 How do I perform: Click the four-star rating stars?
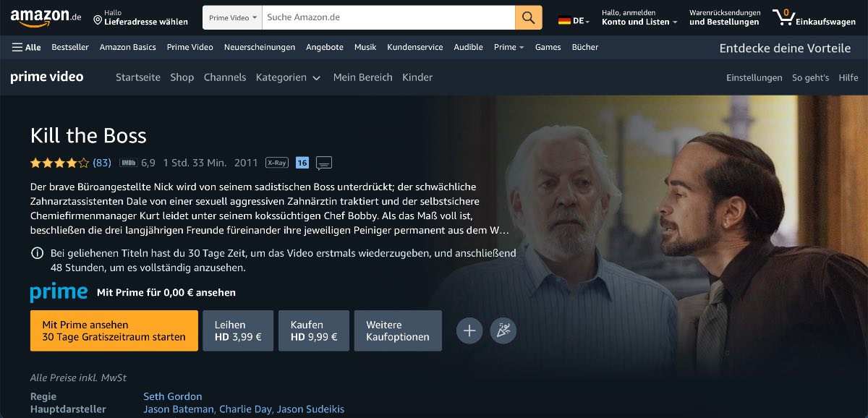60,163
